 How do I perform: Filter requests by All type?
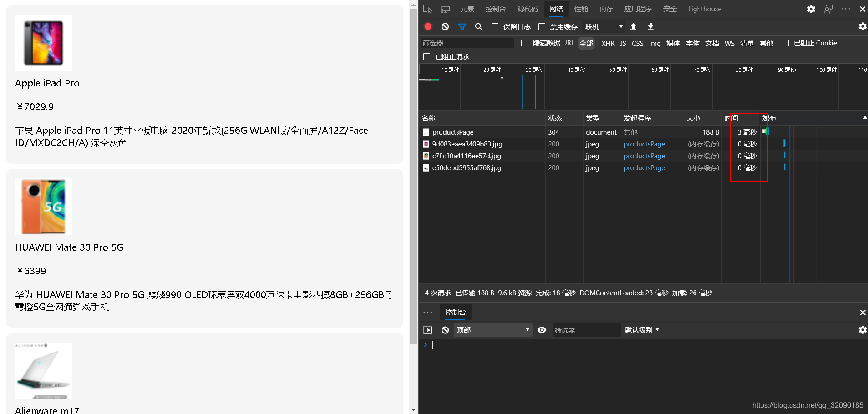point(586,43)
